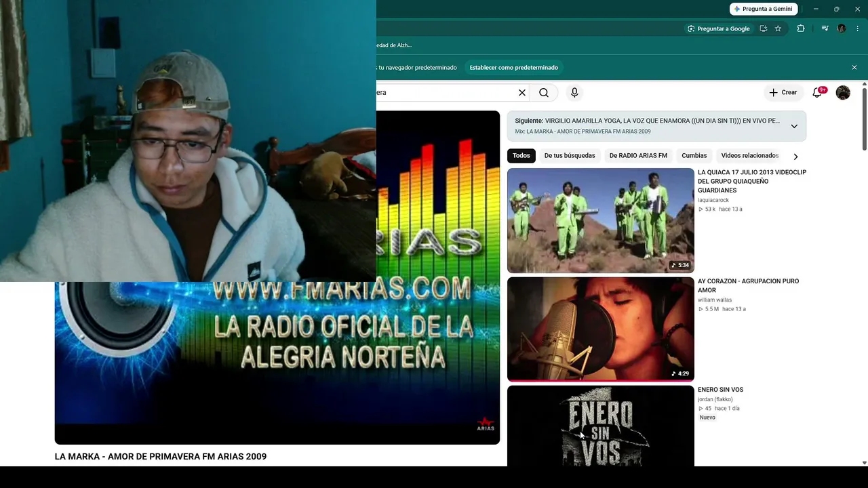868x488 pixels.
Task: Open the william wallas channel name
Action: click(x=715, y=300)
